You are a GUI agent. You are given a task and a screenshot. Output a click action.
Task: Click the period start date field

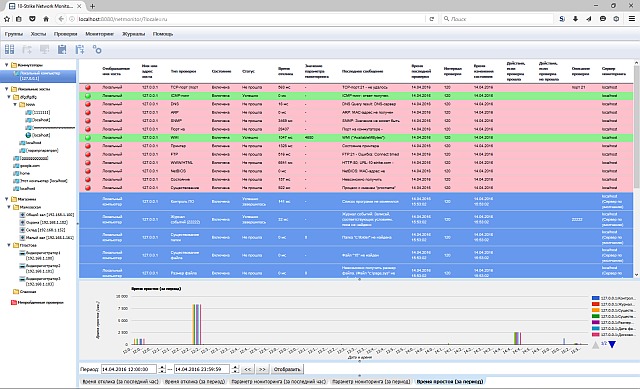point(129,369)
